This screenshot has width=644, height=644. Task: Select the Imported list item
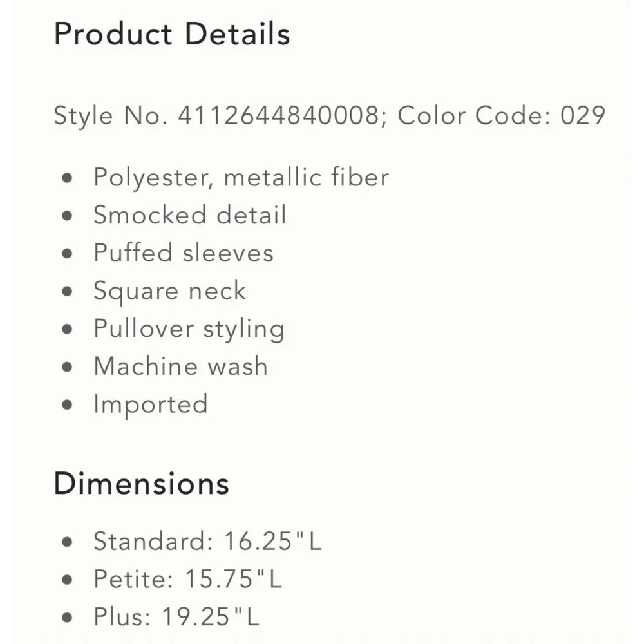pyautogui.click(x=151, y=404)
